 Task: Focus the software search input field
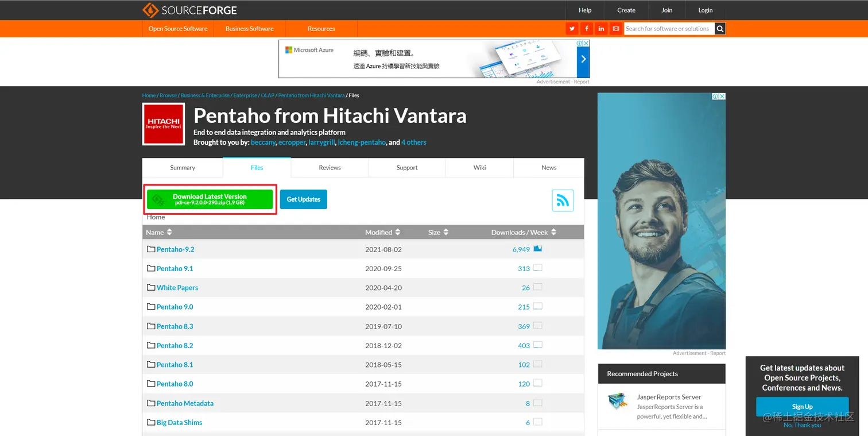point(669,29)
